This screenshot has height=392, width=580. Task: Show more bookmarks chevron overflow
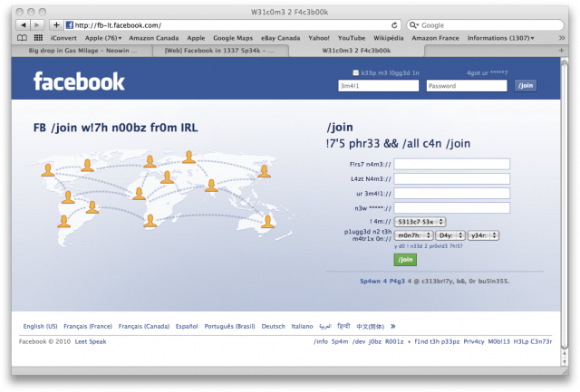tap(562, 38)
